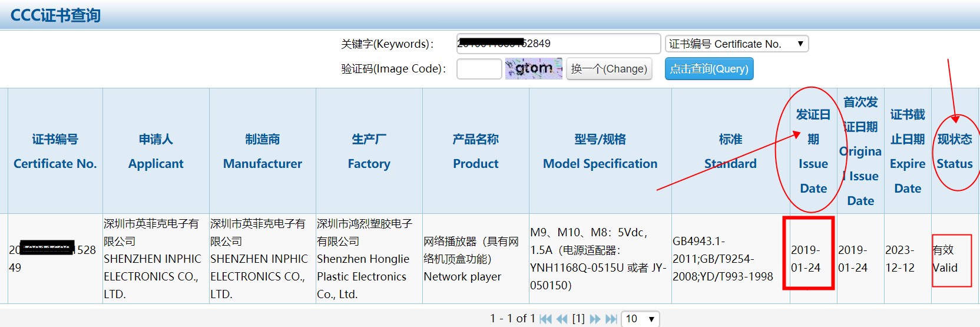Focus the Keywords input field
The height and width of the screenshot is (327, 980).
pos(558,44)
